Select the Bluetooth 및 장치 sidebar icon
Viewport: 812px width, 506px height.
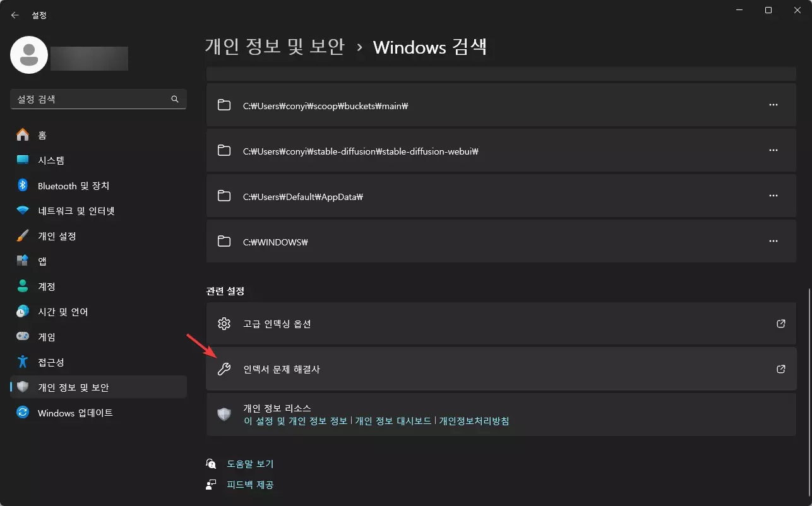pyautogui.click(x=24, y=185)
